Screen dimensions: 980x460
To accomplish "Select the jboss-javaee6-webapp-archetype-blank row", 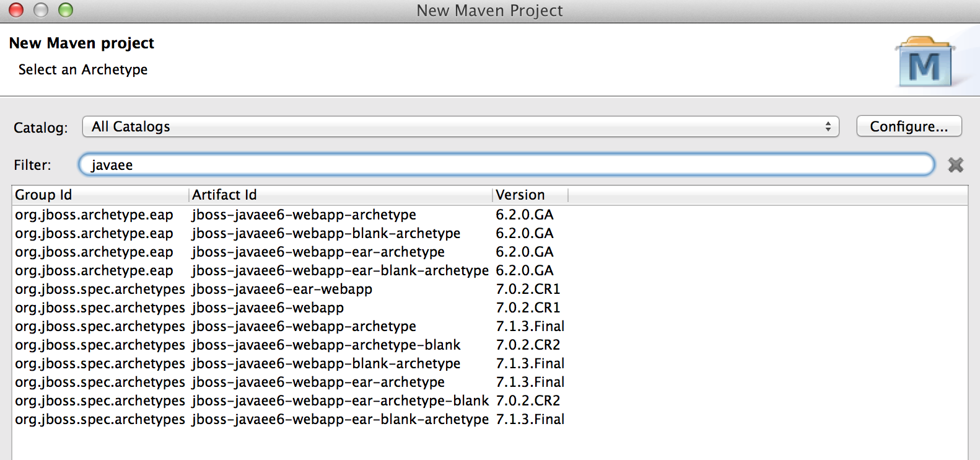I will tap(489, 345).
